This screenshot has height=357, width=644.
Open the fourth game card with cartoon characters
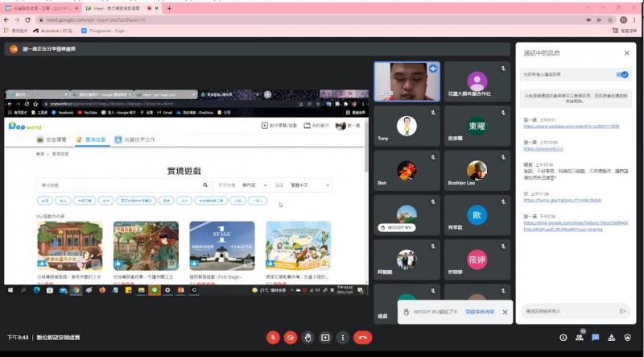click(x=298, y=246)
